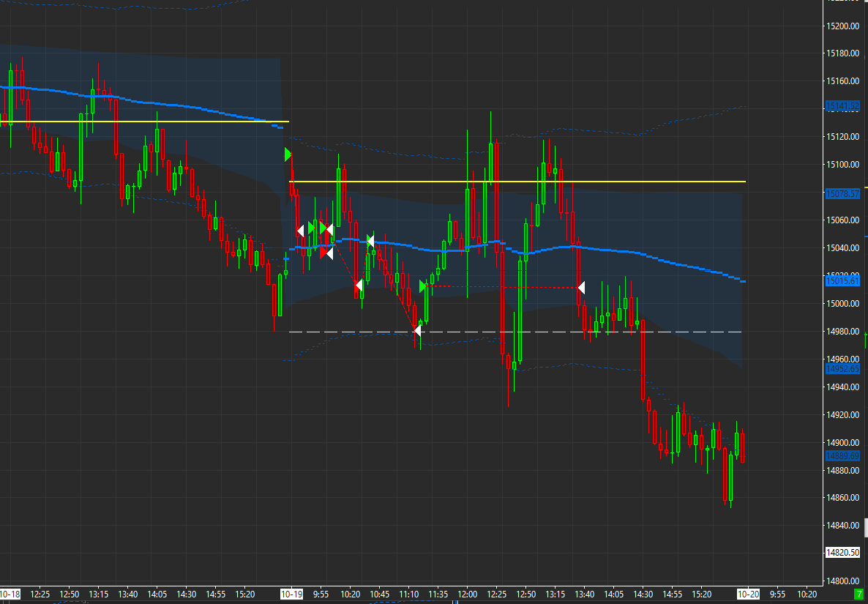Click the 15000.00 price axis label
Viewport: 868px width, 604px height.
pos(844,304)
